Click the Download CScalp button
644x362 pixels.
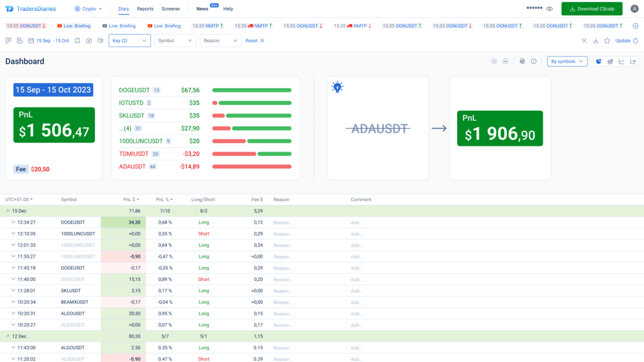point(591,9)
